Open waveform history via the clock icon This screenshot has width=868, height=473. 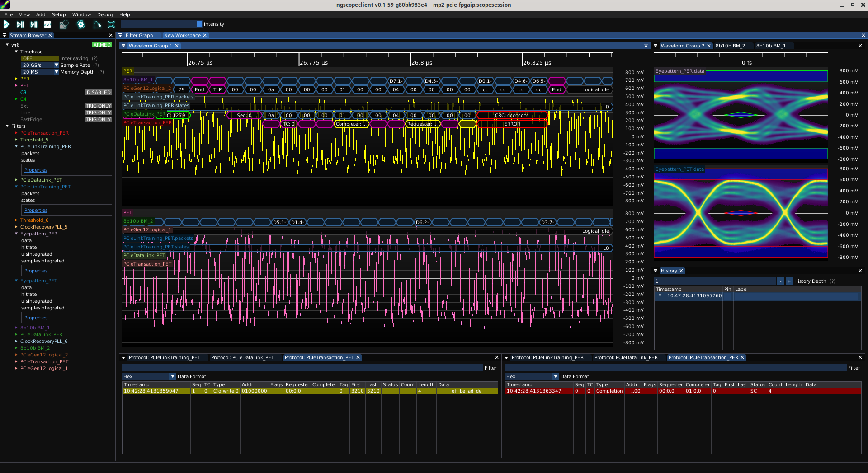tap(64, 24)
